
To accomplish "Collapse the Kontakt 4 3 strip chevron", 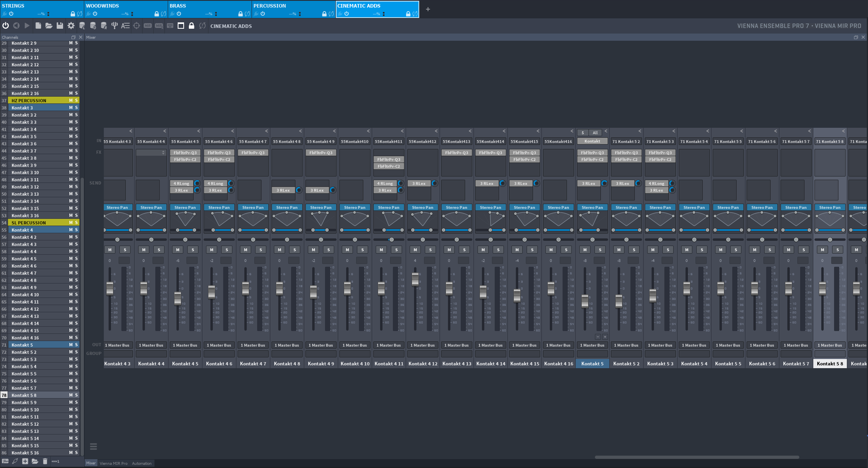I will 131,131.
